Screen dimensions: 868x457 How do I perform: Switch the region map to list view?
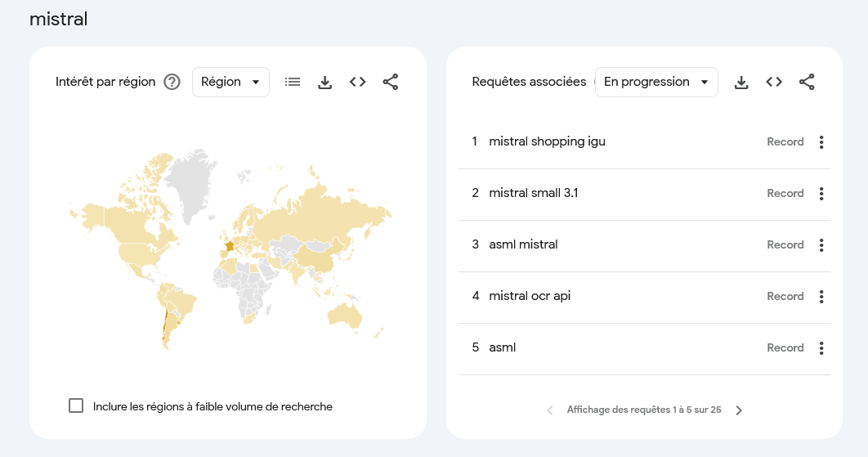click(293, 82)
